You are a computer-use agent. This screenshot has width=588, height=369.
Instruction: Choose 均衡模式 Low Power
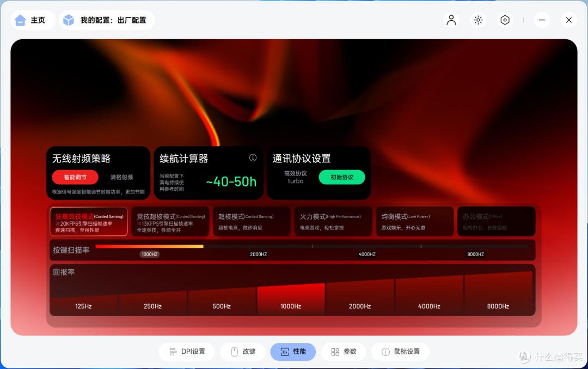pos(415,221)
